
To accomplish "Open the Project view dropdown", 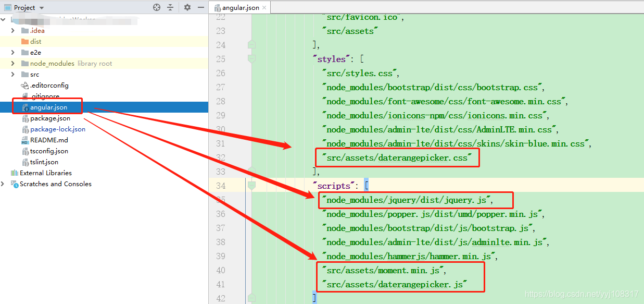I will pos(42,7).
